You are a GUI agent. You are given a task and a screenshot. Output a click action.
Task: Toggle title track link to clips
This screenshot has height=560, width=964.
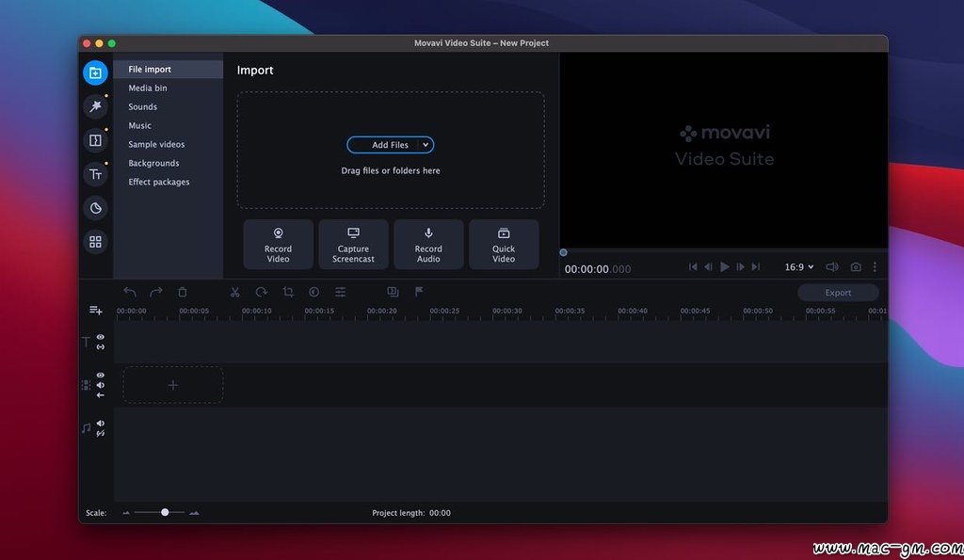pyautogui.click(x=100, y=347)
